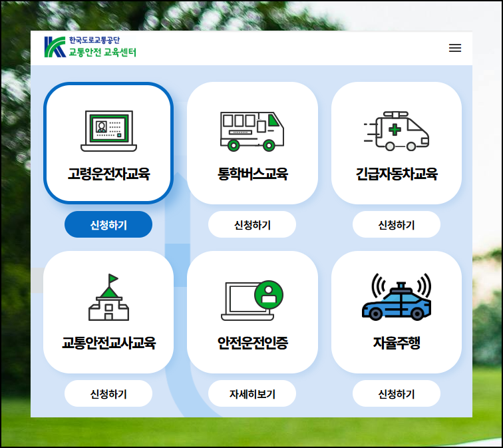This screenshot has height=448, width=503.
Task: Click the 고령운전자교육 label
Action: click(108, 174)
